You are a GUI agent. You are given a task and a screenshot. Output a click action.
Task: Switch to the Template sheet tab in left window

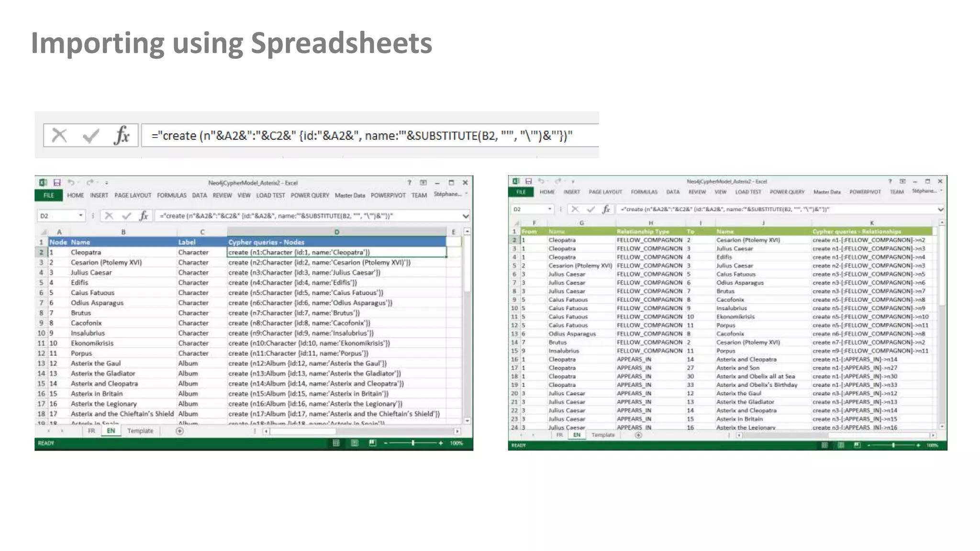point(140,431)
